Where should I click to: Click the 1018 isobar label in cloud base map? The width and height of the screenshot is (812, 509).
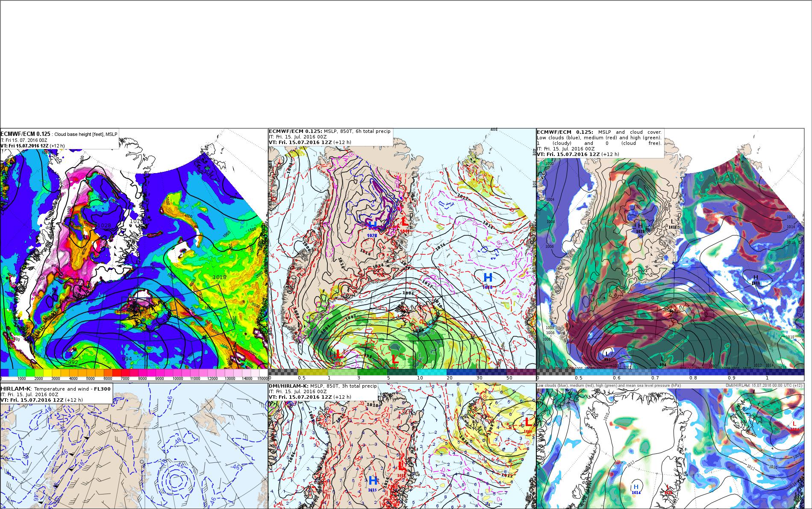click(219, 277)
